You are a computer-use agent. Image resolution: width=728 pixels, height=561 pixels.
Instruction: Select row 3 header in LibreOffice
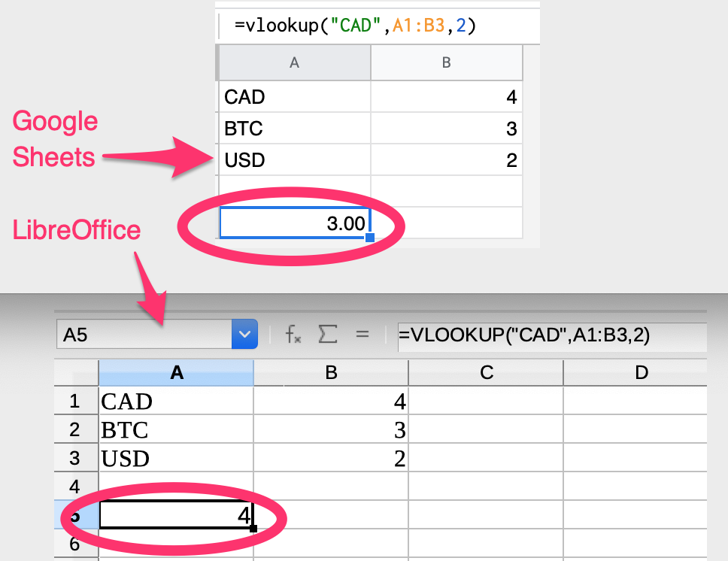76,458
